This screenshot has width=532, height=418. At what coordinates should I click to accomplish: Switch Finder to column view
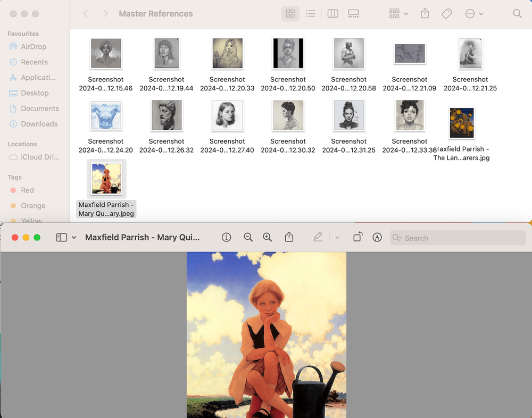pos(332,14)
